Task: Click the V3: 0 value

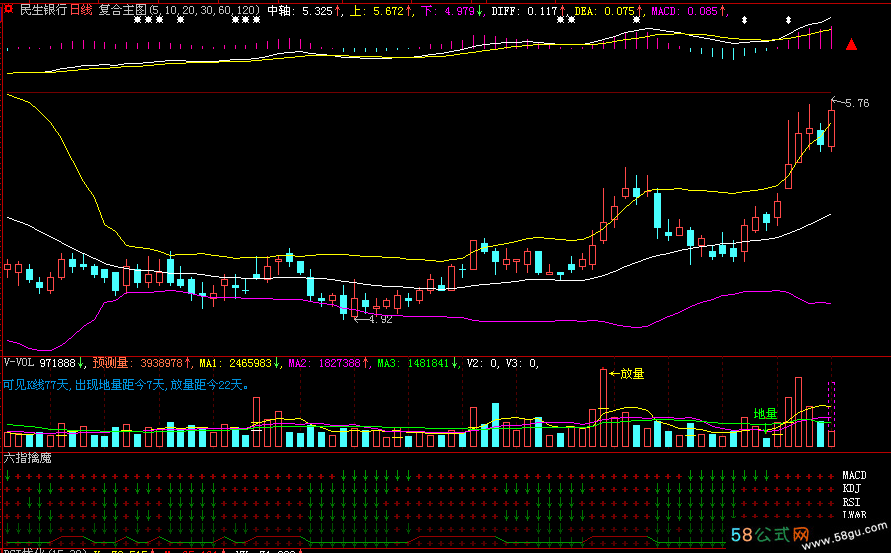Action: point(521,363)
